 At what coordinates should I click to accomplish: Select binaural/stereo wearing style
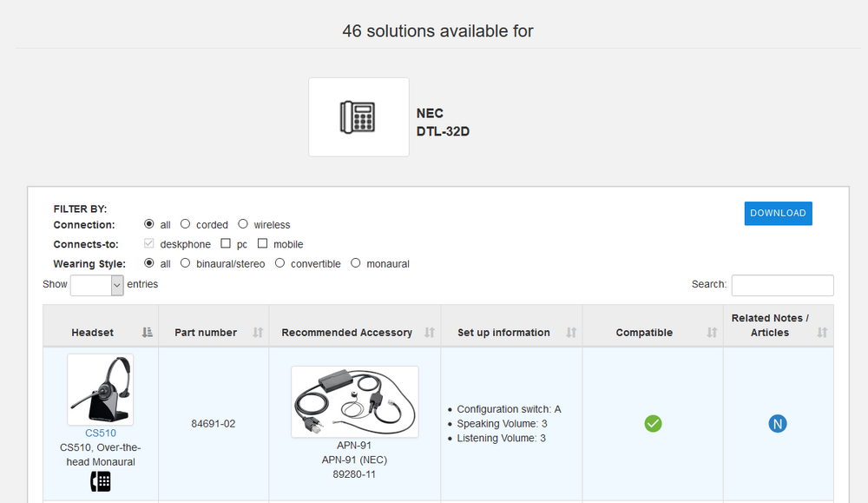pyautogui.click(x=185, y=262)
